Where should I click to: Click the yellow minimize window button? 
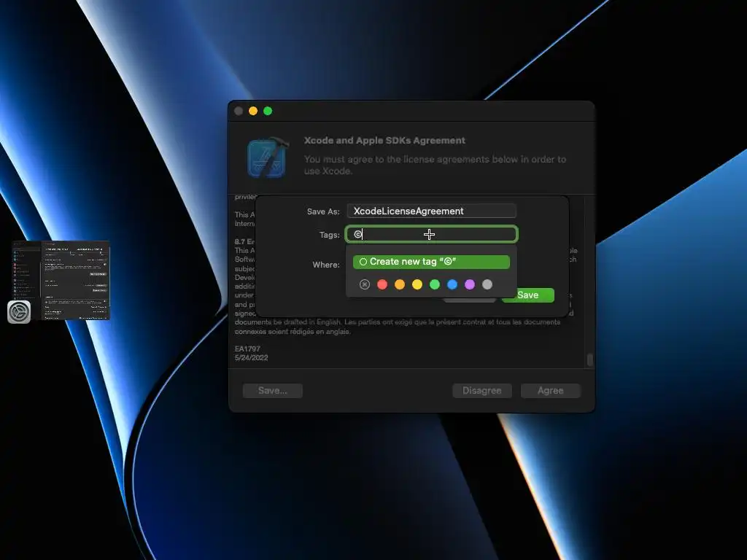pyautogui.click(x=253, y=111)
